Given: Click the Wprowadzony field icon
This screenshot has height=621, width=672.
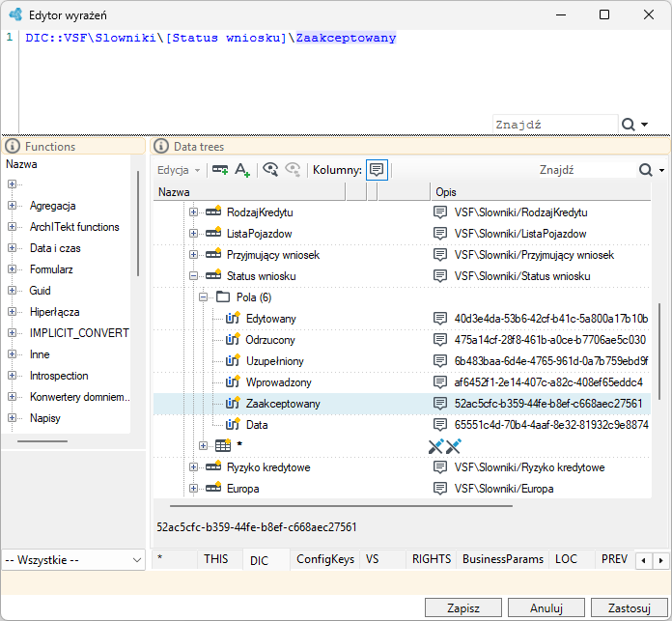Looking at the screenshot, I should (x=233, y=381).
